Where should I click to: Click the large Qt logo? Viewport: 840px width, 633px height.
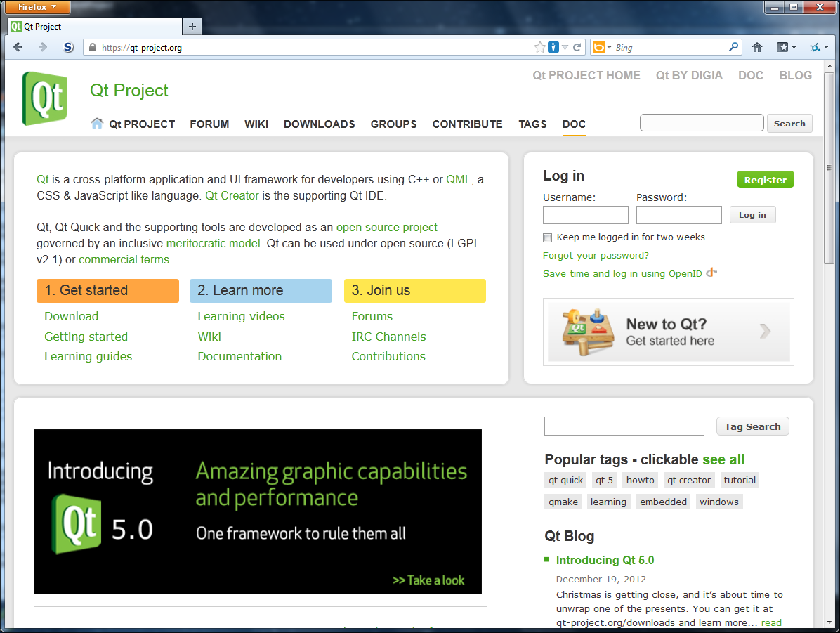tap(45, 98)
